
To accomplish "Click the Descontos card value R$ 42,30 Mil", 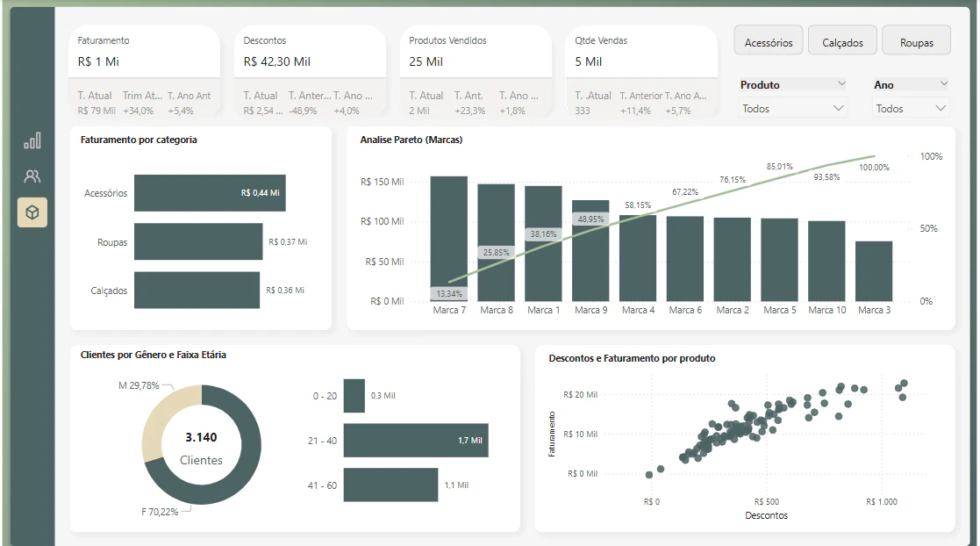I will tap(277, 62).
